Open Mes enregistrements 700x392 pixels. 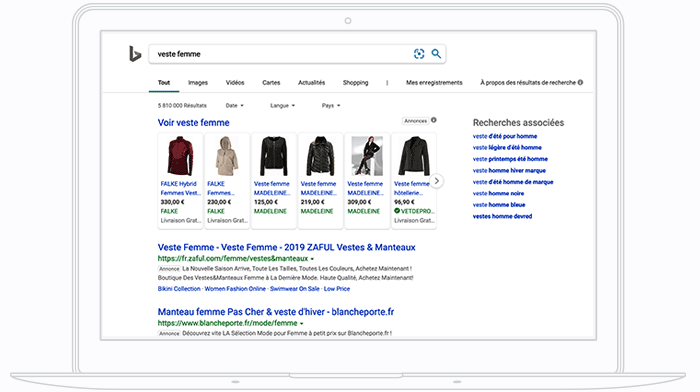[434, 83]
